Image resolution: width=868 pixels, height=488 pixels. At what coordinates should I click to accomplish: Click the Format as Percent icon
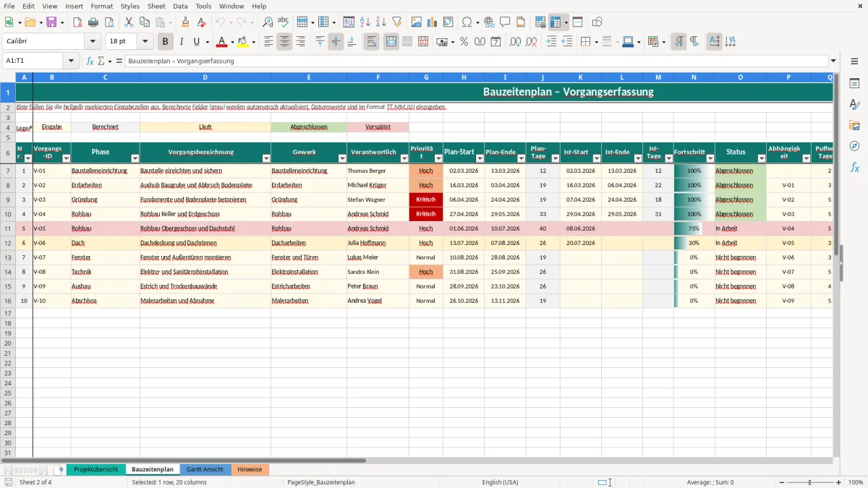pyautogui.click(x=464, y=42)
